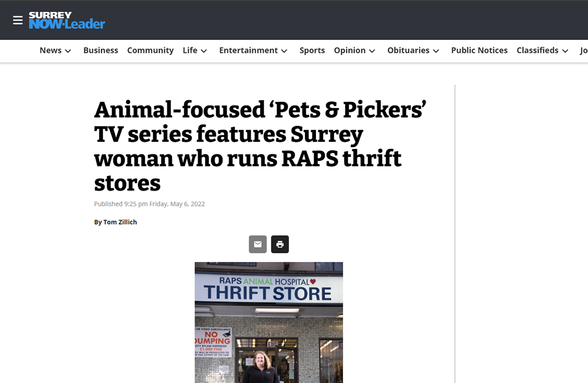Click the Surrey Now-Leader logo
This screenshot has height=383, width=588.
67,20
